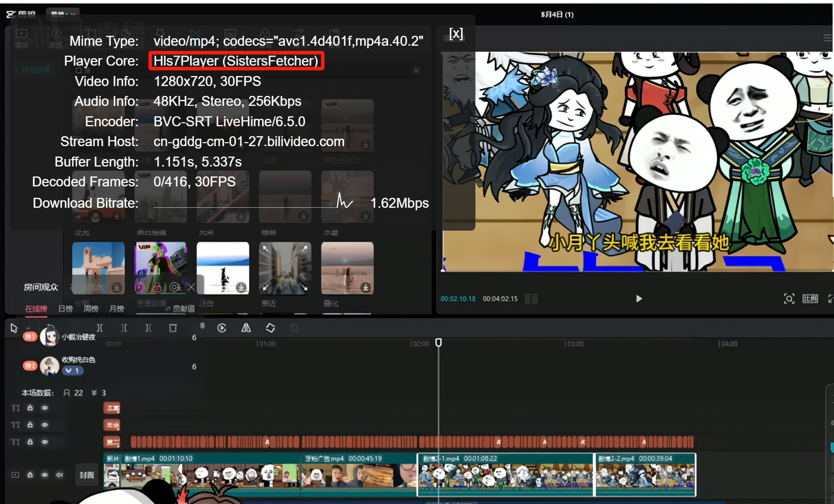
Task: Click the viewer count person icon
Action: point(67,393)
